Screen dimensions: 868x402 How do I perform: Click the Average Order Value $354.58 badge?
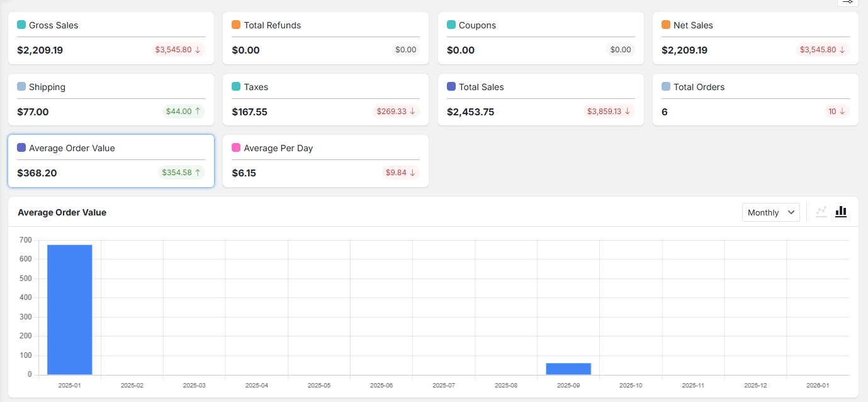(x=181, y=173)
